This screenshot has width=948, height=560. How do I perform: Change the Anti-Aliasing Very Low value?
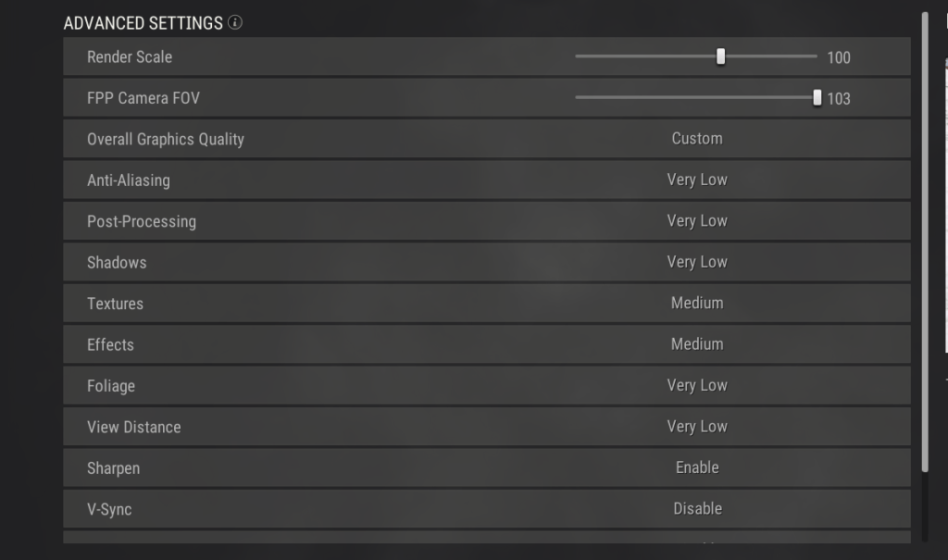(x=697, y=180)
